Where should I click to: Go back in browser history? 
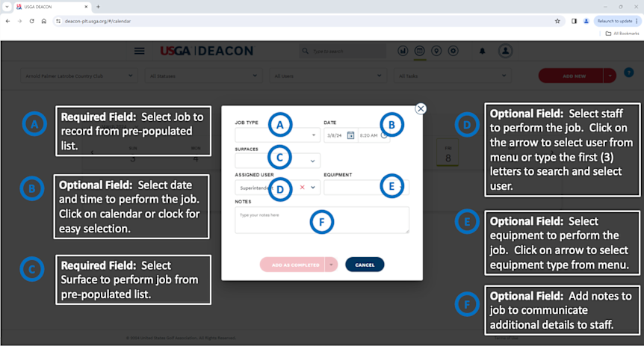click(7, 21)
